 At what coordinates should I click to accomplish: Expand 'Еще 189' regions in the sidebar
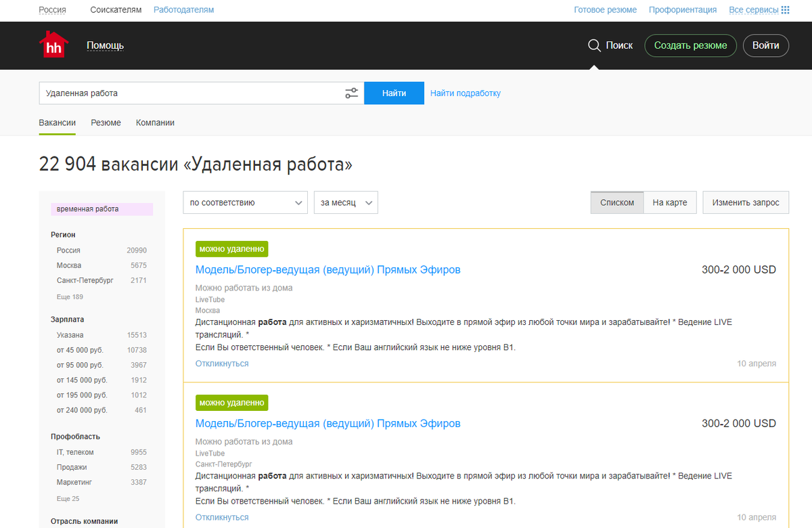[x=70, y=296]
